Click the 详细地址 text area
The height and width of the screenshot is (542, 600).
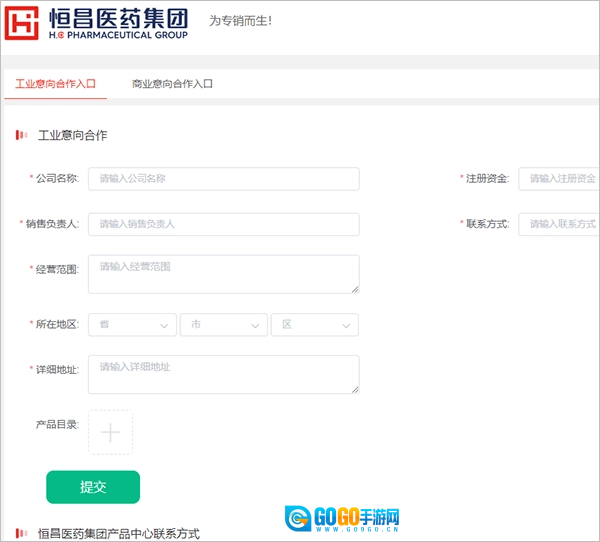pos(223,374)
